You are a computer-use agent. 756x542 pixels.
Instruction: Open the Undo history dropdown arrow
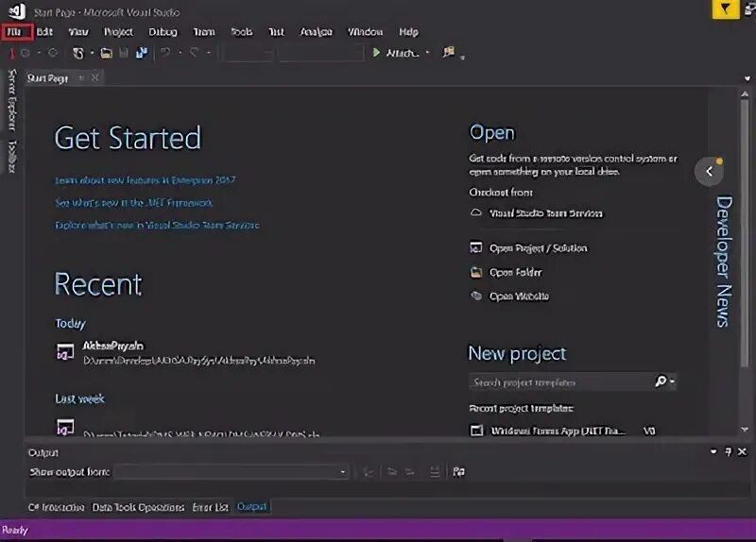click(180, 53)
